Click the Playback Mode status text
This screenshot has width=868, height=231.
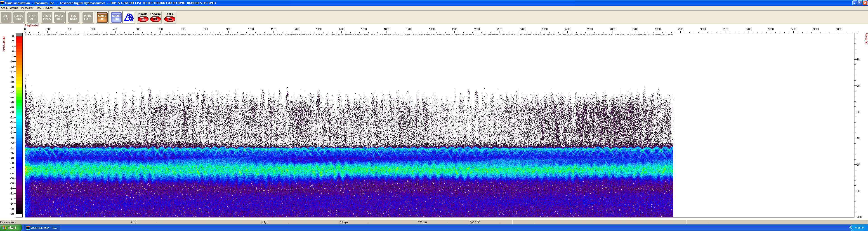pos(8,222)
